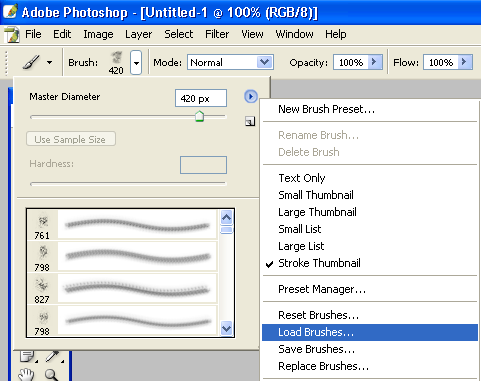The width and height of the screenshot is (481, 381).
Task: Click the brush list scroll up arrow
Action: [226, 218]
